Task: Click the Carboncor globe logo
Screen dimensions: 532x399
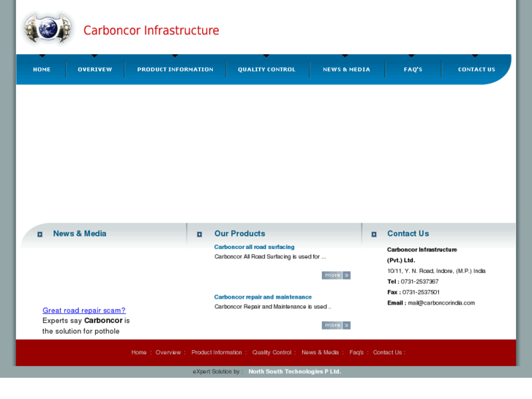Action: 48,29
